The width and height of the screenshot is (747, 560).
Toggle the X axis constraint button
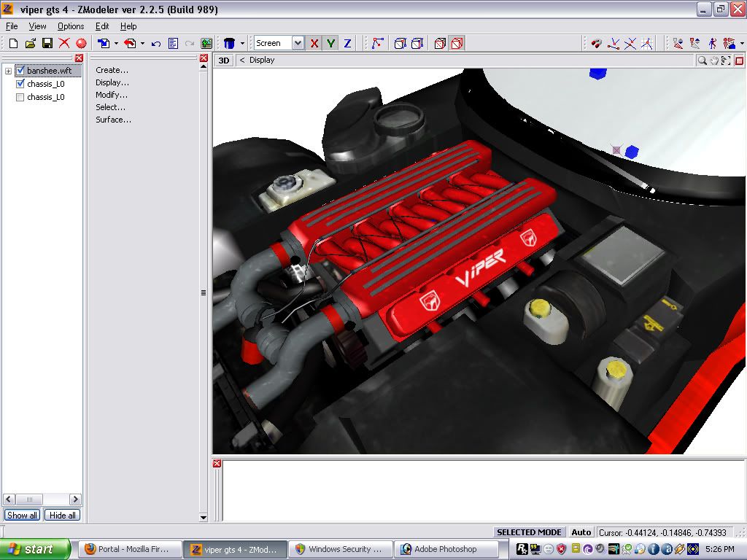pos(314,44)
